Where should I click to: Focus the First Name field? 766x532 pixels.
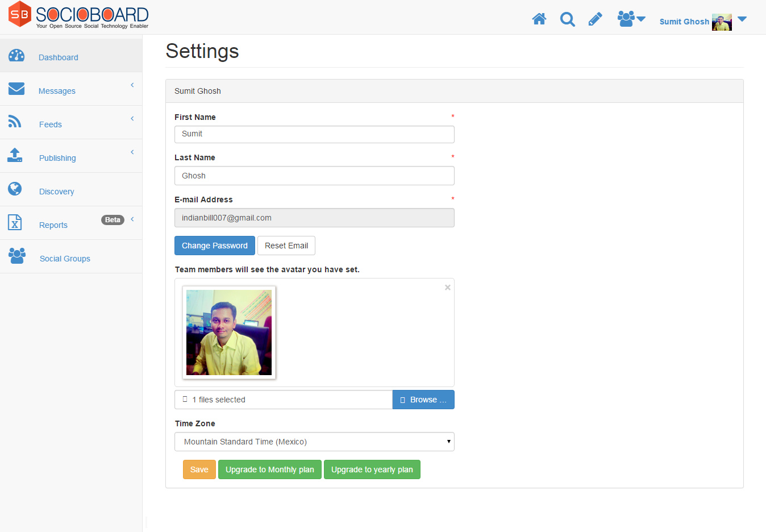pos(314,134)
